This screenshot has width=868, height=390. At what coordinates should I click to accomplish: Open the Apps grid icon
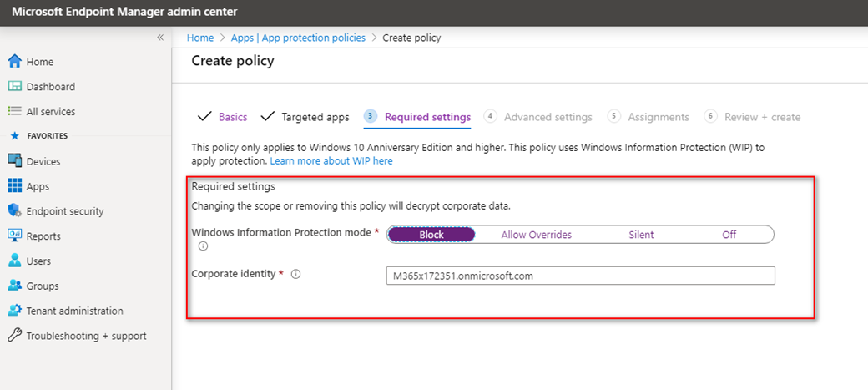[14, 186]
